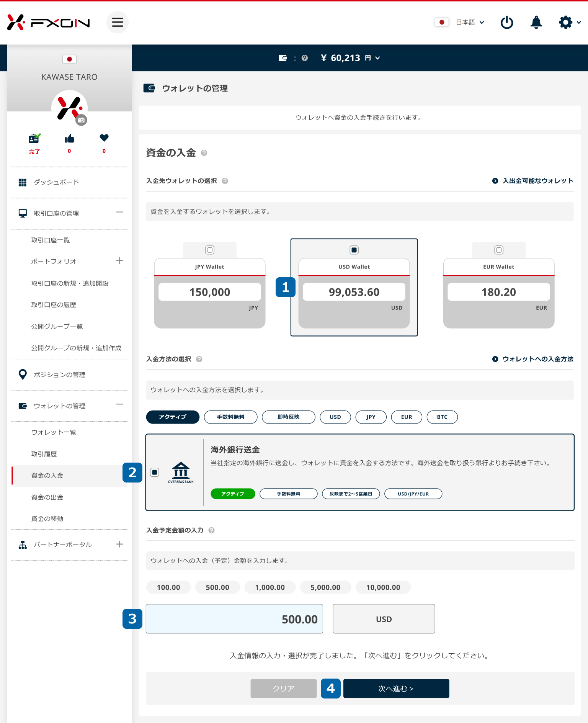The width and height of the screenshot is (588, 723).
Task: Choose the 10,000.00 preset amount
Action: coord(383,587)
